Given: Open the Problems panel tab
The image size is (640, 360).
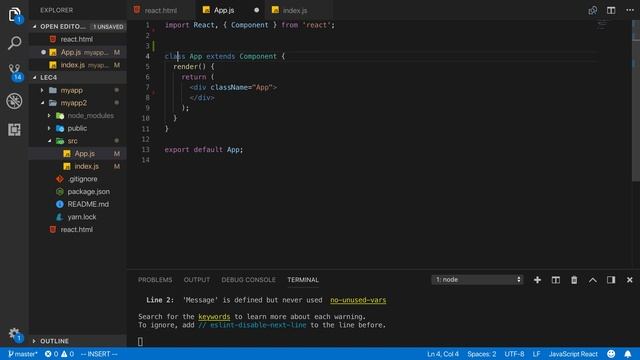Looking at the screenshot, I should [x=155, y=280].
